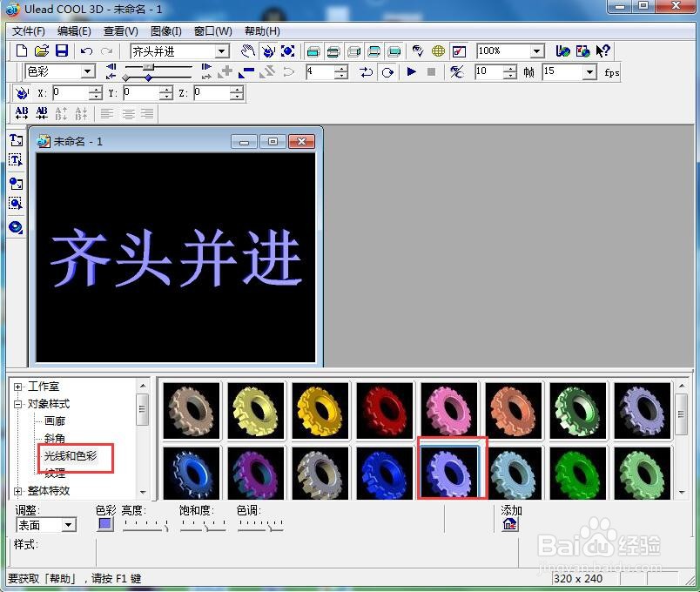Click the Insert Graphic tool in side toolbar

click(x=16, y=184)
